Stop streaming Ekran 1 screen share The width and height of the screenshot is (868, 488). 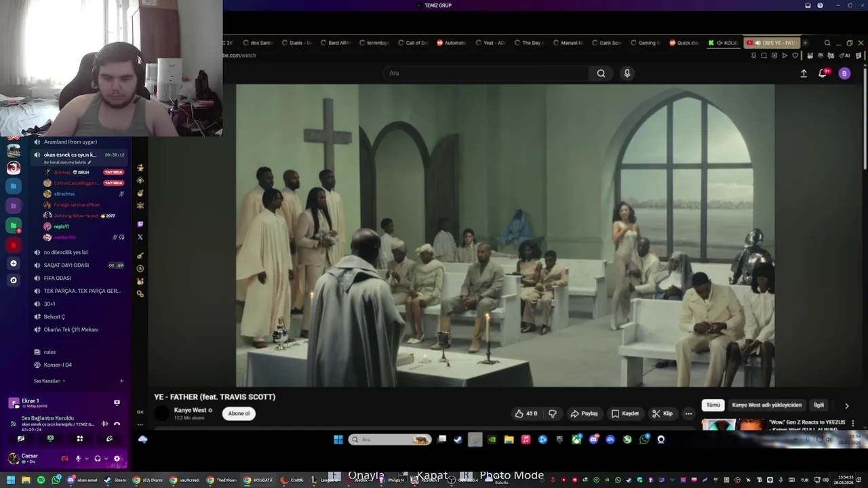(x=117, y=403)
